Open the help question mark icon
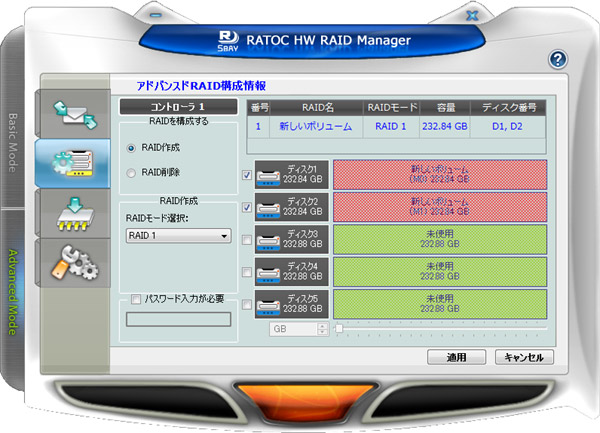600x433 pixels. (558, 60)
